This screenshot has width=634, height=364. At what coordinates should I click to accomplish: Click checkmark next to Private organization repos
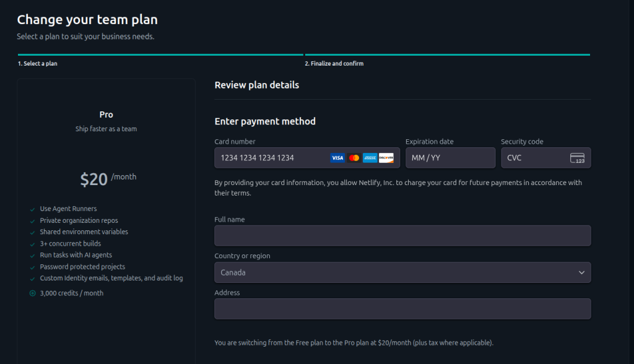(32, 221)
